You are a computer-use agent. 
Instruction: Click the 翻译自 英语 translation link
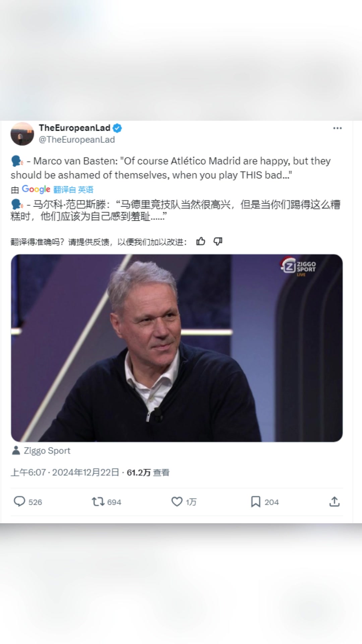[x=73, y=190]
